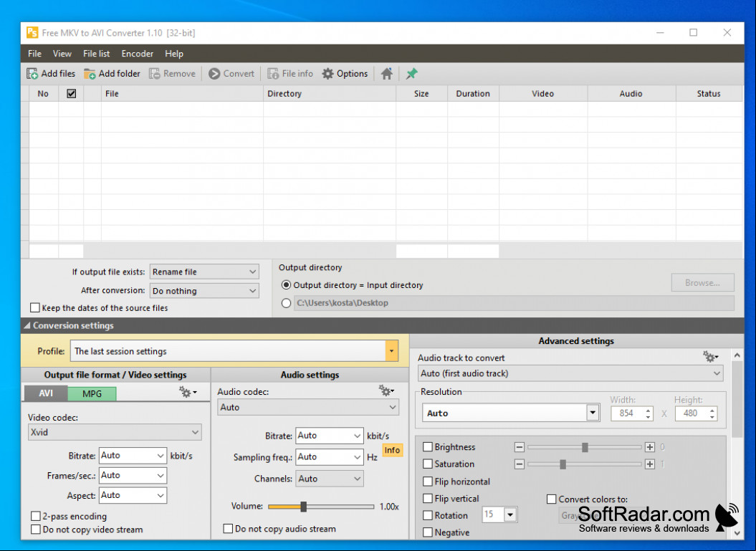The width and height of the screenshot is (756, 551).
Task: Open the Help menu
Action: (174, 54)
